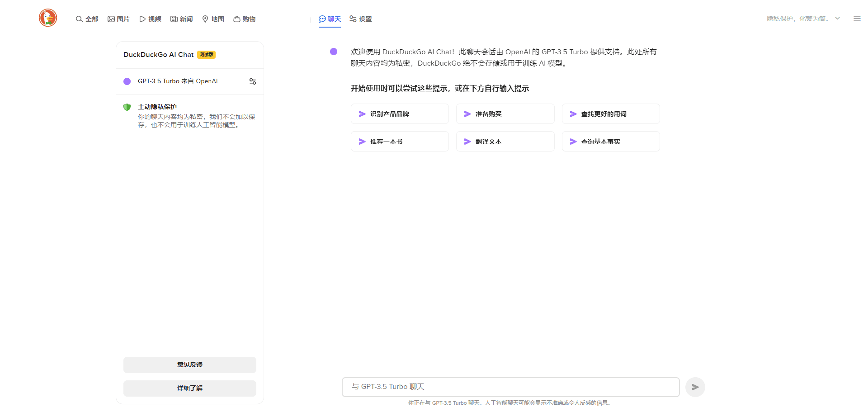
Task: Open the 设置 settings tab
Action: pos(360,19)
